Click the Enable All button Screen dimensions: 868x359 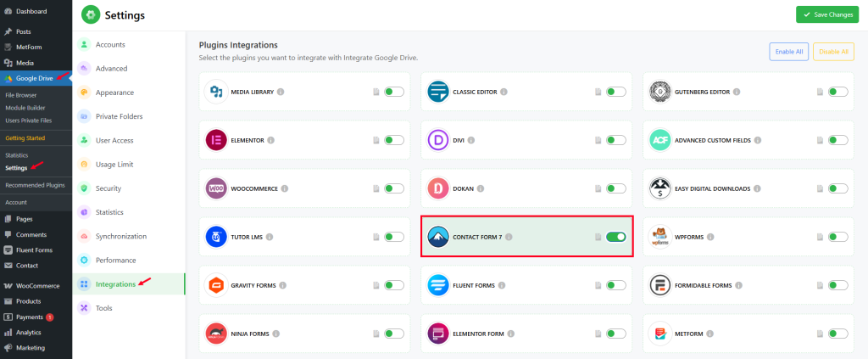point(789,52)
